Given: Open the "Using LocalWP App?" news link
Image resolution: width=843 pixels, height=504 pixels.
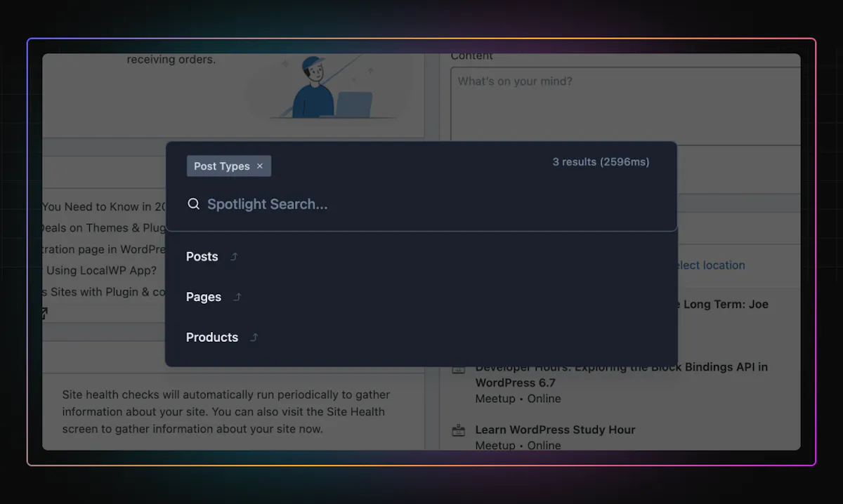Looking at the screenshot, I should pyautogui.click(x=99, y=270).
